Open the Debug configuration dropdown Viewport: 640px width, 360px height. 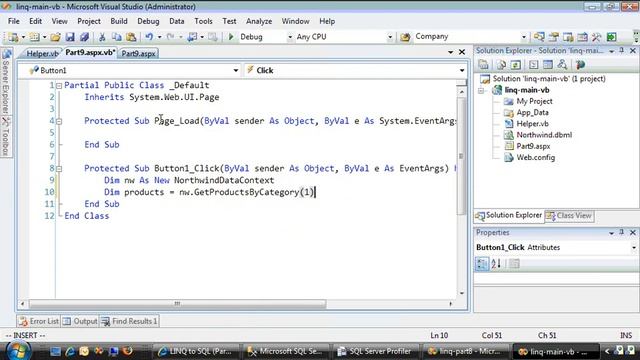click(x=290, y=37)
